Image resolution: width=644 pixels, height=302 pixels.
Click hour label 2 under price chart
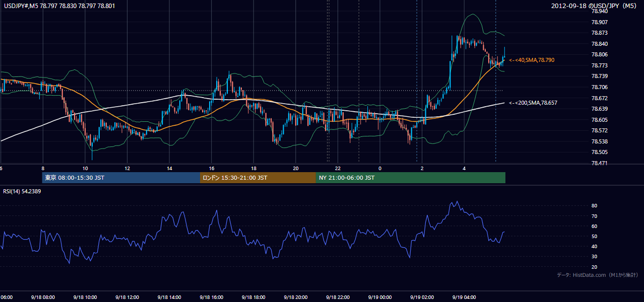(422, 169)
